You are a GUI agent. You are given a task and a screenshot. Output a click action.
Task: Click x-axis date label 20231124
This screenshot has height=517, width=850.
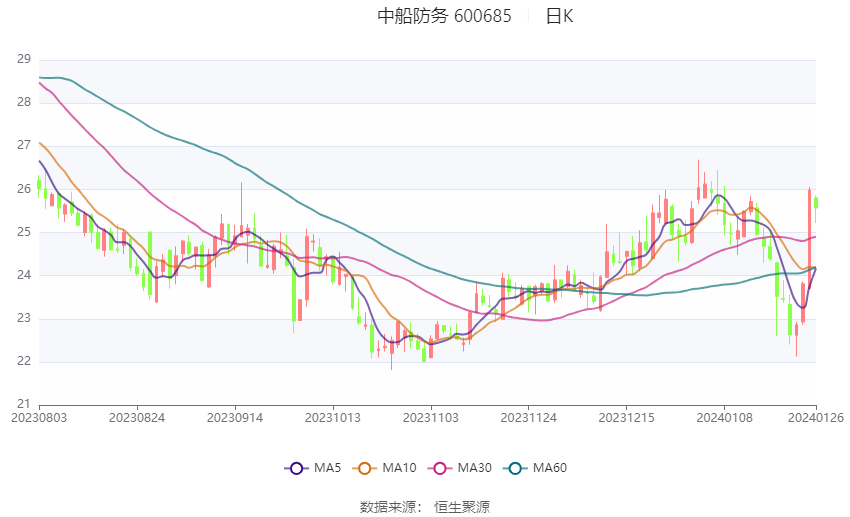point(529,418)
